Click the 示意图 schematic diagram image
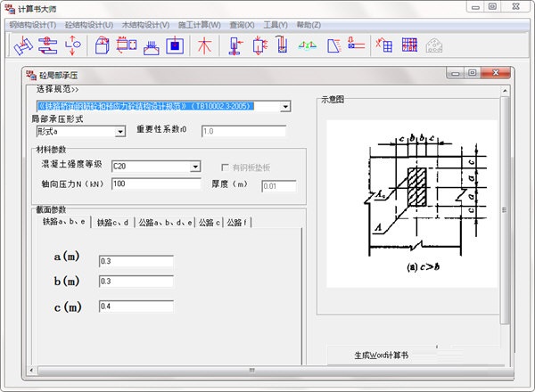The image size is (535, 392). (x=411, y=204)
